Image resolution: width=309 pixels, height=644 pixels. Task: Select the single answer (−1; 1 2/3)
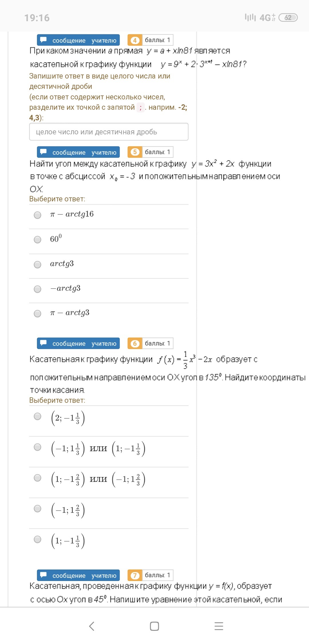coord(37,508)
